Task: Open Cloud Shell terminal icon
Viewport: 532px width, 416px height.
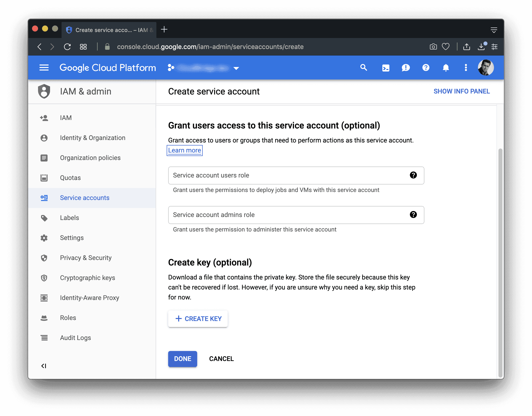Action: [x=386, y=68]
